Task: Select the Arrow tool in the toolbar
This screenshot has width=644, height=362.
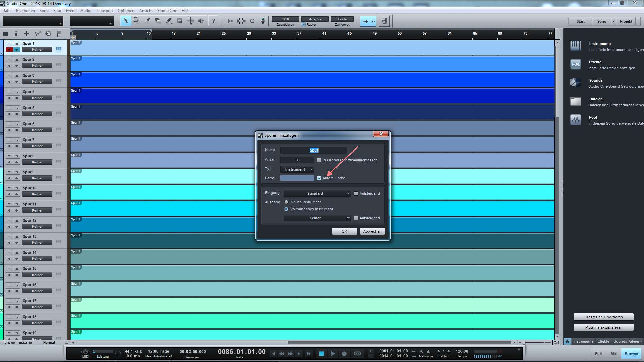Action: pos(126,21)
